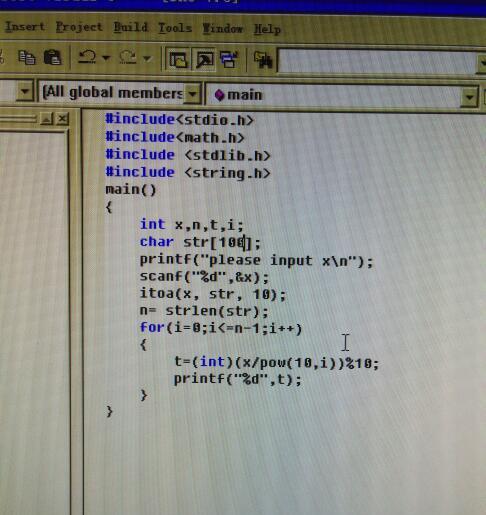The width and height of the screenshot is (486, 515).
Task: Click inside the Find text field
Action: pos(377,62)
